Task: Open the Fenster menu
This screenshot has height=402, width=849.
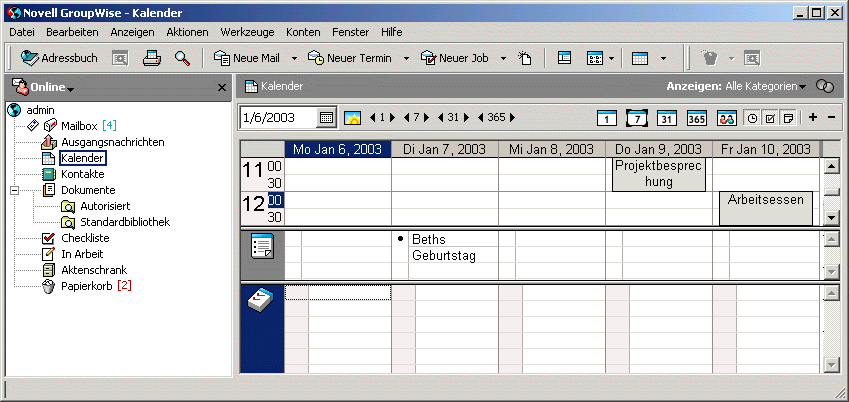Action: [350, 33]
